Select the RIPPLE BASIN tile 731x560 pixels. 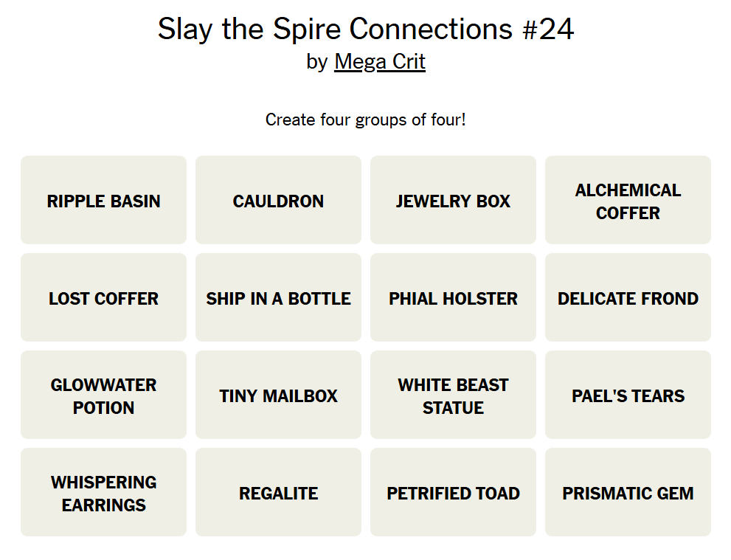pyautogui.click(x=103, y=200)
